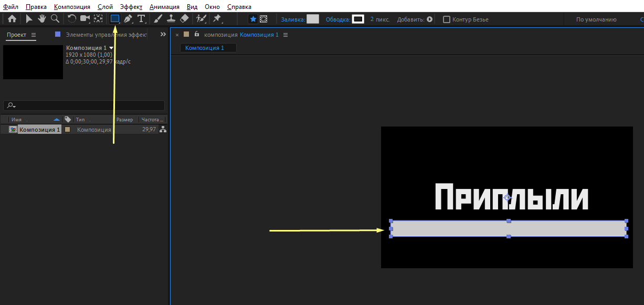Screen dimensions: 644x305
Task: Activate the Zoom magnifier tool
Action: pos(55,19)
